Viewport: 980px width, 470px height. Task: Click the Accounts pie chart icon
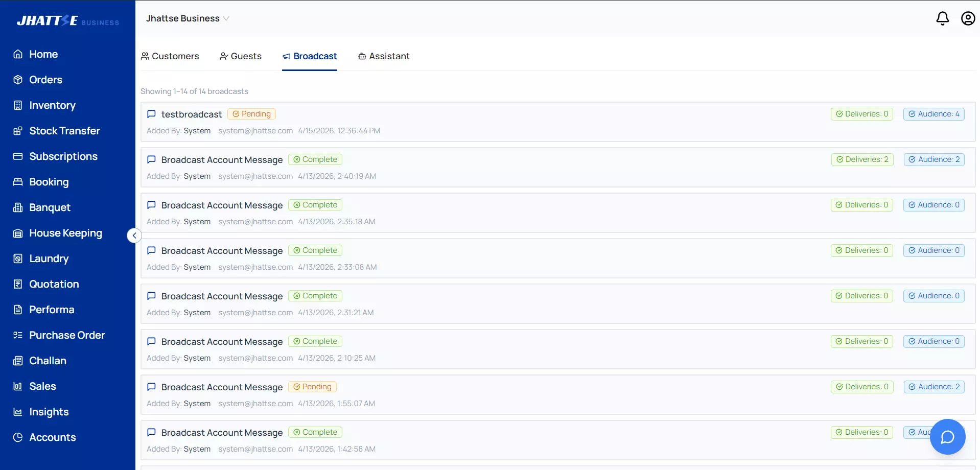click(x=18, y=437)
